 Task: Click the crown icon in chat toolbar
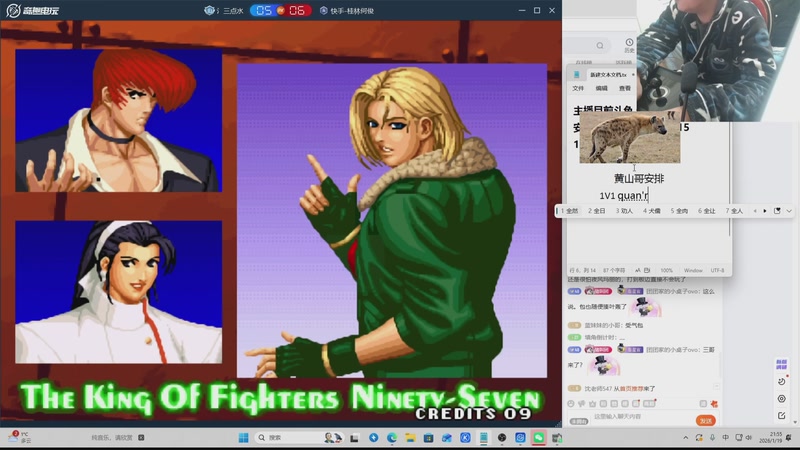tap(592, 404)
